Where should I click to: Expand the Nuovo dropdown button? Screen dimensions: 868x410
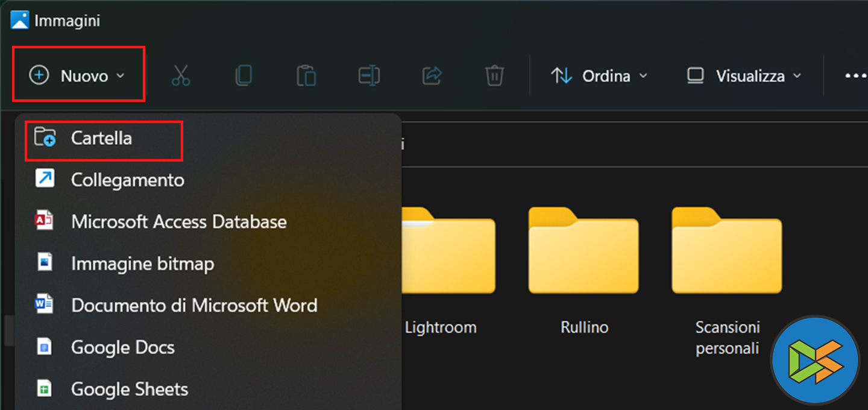click(78, 76)
